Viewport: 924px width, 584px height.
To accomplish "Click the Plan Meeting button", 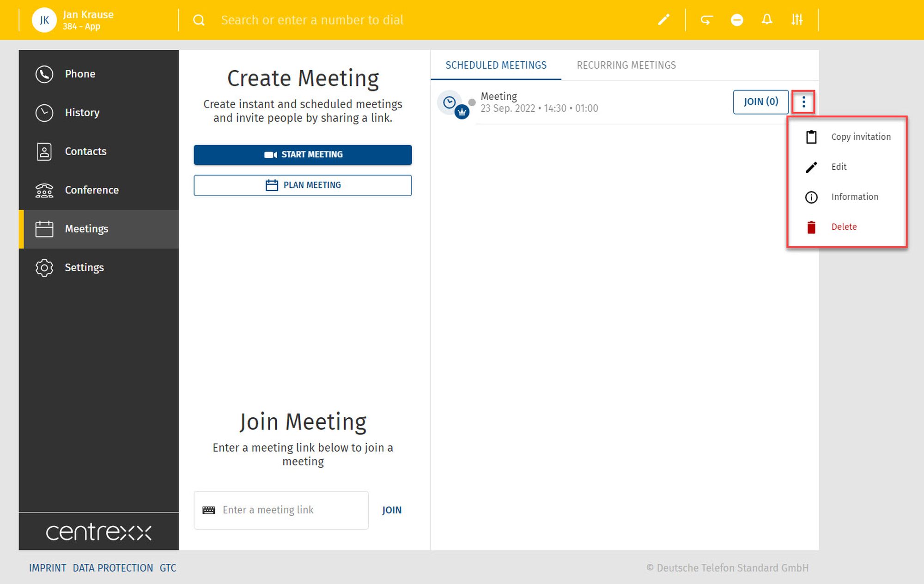I will pos(303,185).
